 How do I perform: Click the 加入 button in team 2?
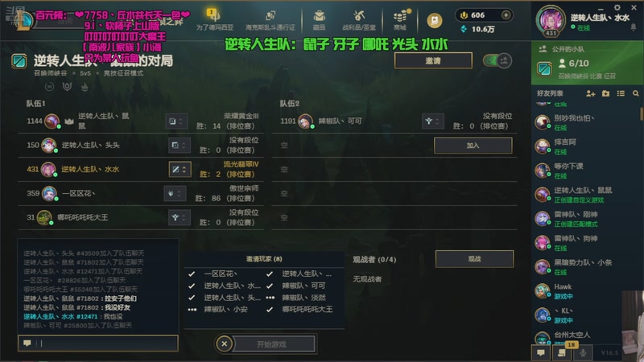tap(473, 146)
